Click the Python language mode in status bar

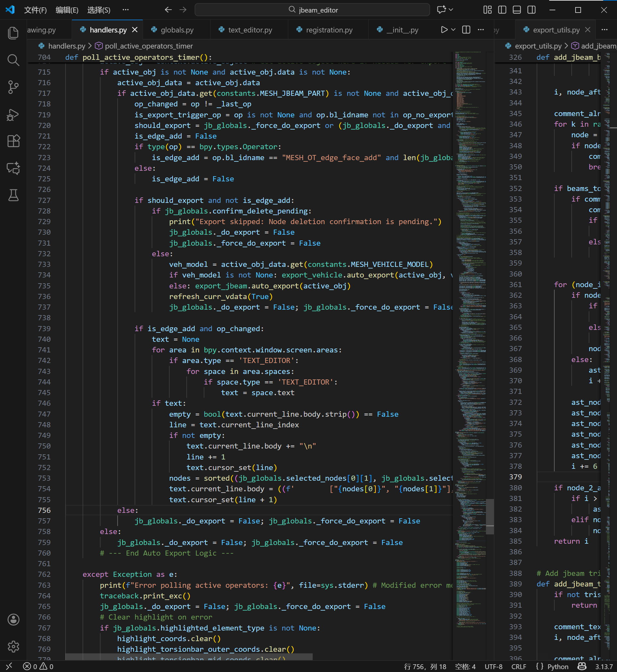[x=557, y=667]
